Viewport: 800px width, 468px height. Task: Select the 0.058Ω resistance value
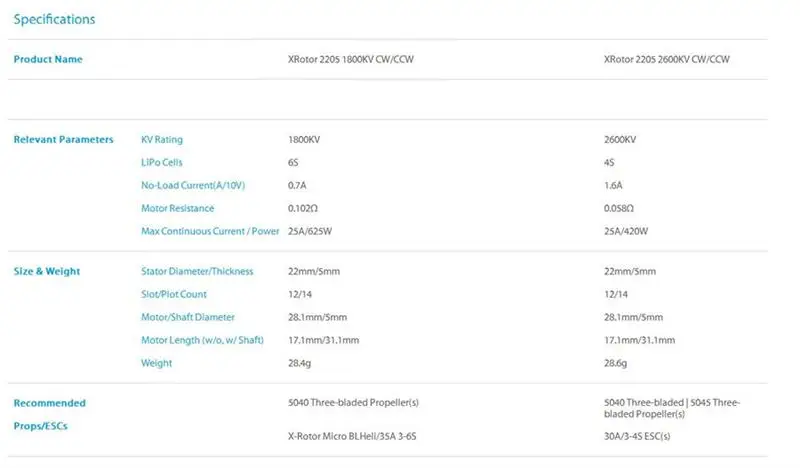click(x=619, y=208)
